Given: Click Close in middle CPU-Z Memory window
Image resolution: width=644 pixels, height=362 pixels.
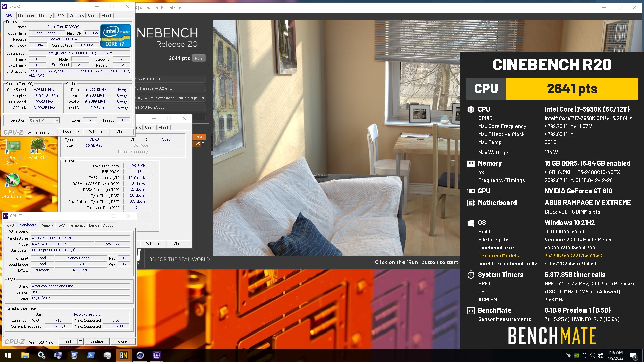Looking at the screenshot, I should 178,244.
